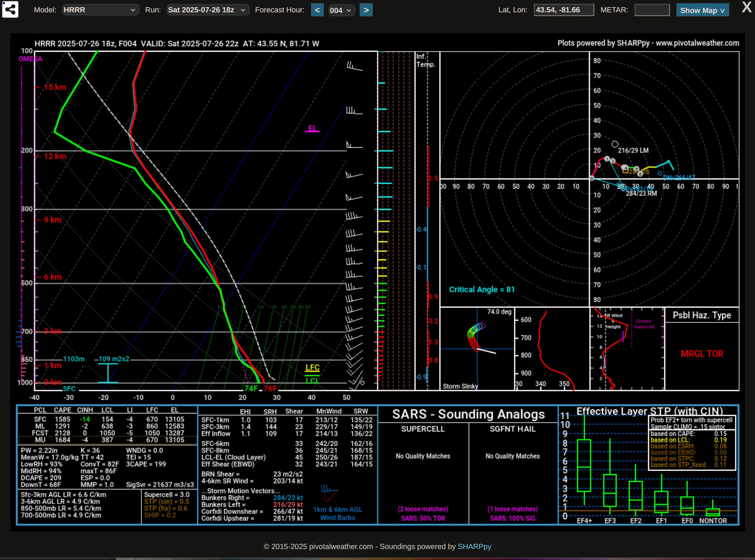Click the MRGL TOR hazard type label
755x560 pixels.
[702, 354]
